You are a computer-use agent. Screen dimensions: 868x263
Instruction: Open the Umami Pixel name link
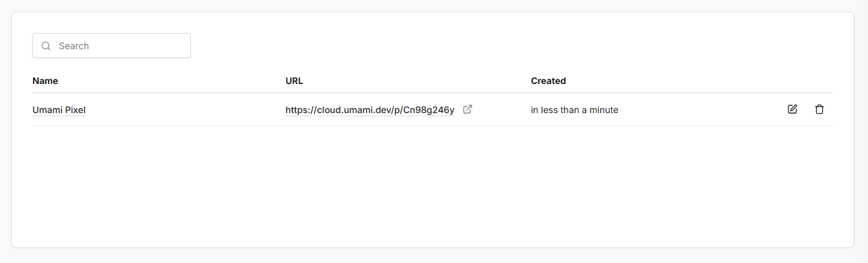click(59, 110)
